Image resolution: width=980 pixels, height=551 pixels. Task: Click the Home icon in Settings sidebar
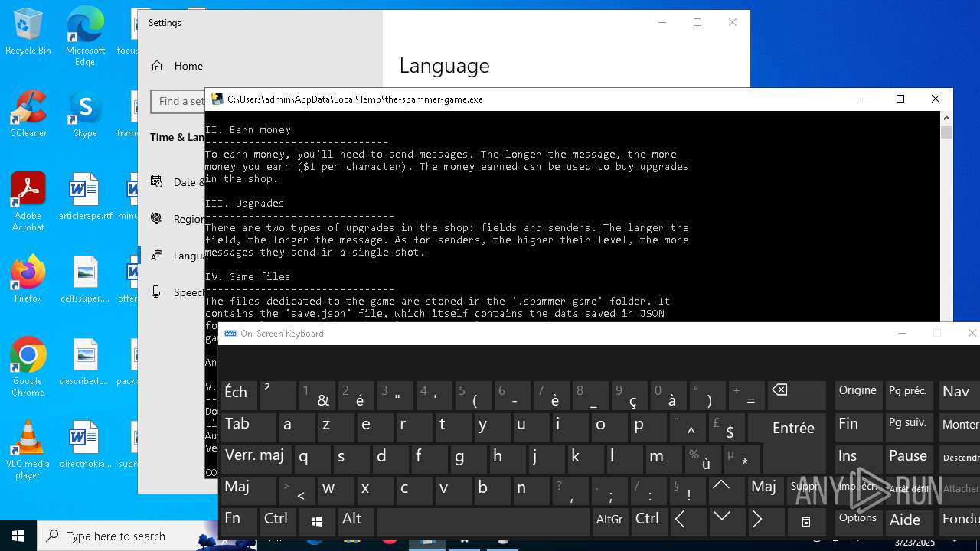157,66
